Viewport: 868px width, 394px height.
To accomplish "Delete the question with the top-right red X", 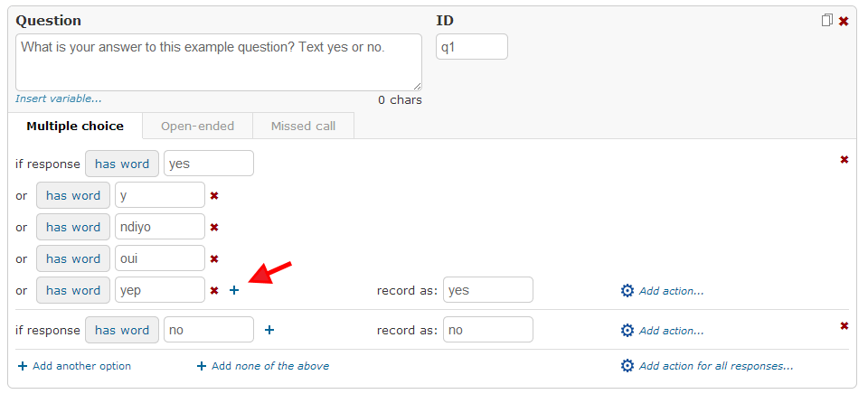I will tap(844, 22).
